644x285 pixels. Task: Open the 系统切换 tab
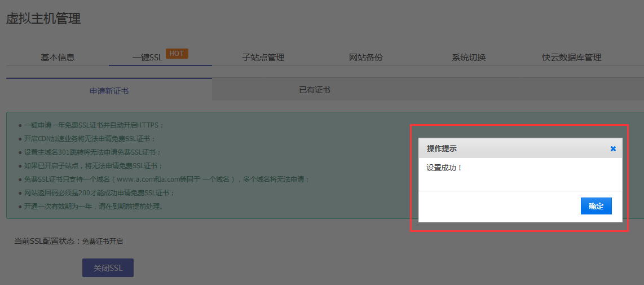[x=468, y=58]
